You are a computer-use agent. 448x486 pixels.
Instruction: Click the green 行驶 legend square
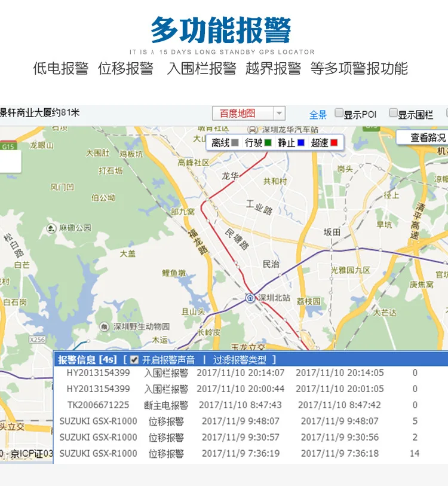point(268,143)
